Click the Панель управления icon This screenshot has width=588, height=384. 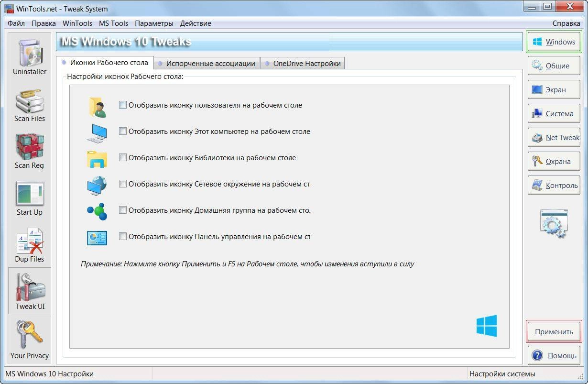97,238
